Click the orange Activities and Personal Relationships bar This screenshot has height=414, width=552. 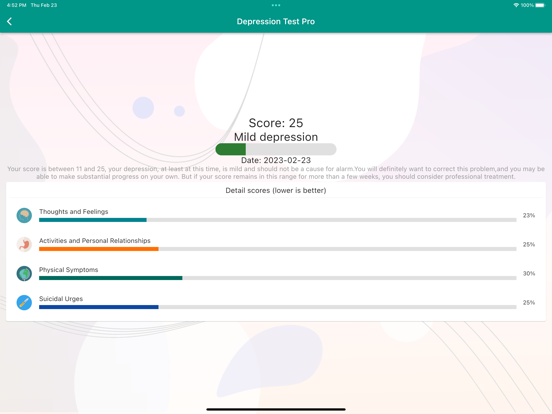click(x=277, y=249)
